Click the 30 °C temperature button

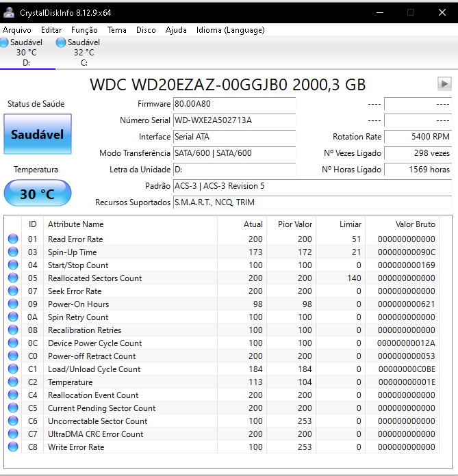38,194
